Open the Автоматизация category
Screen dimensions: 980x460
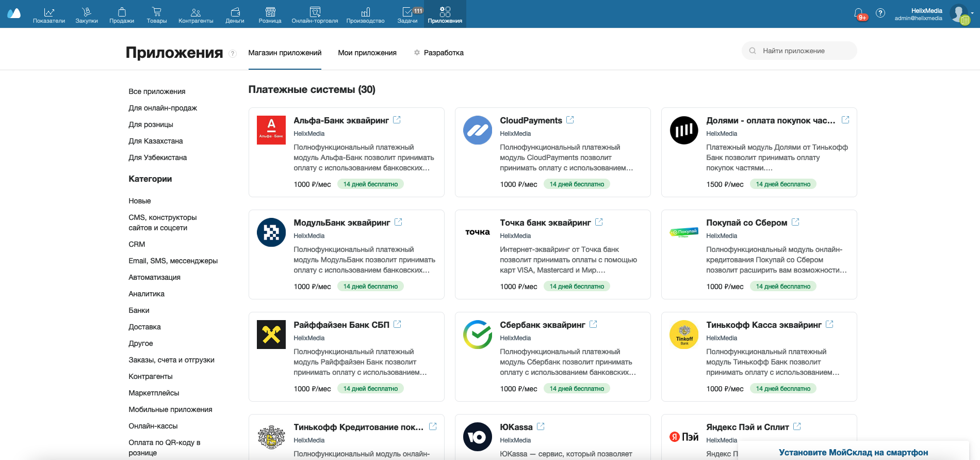click(x=155, y=277)
